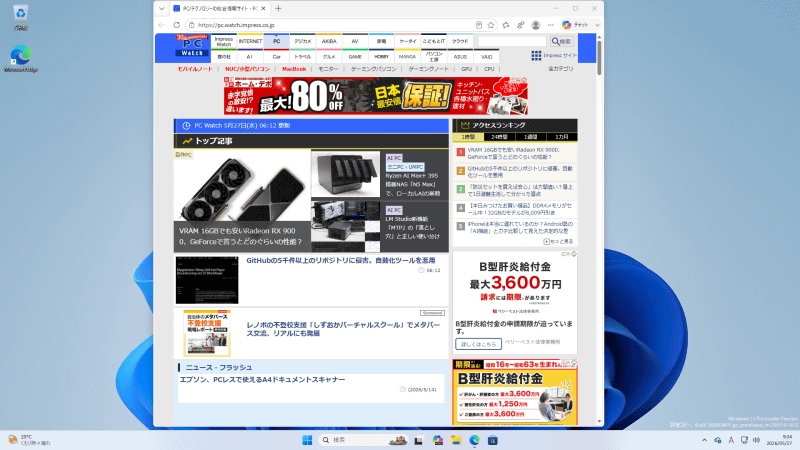This screenshot has height=450, width=800.
Task: Select the 1週間 ranking tab
Action: pos(530,137)
